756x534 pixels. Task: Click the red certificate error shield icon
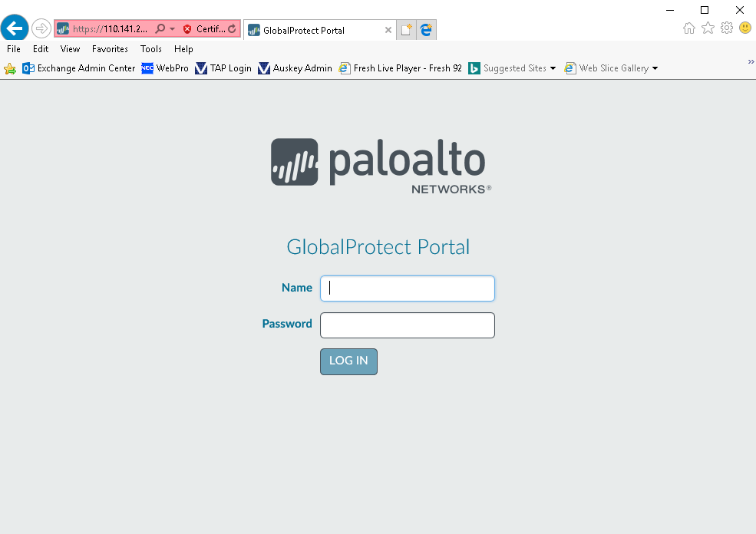click(187, 29)
